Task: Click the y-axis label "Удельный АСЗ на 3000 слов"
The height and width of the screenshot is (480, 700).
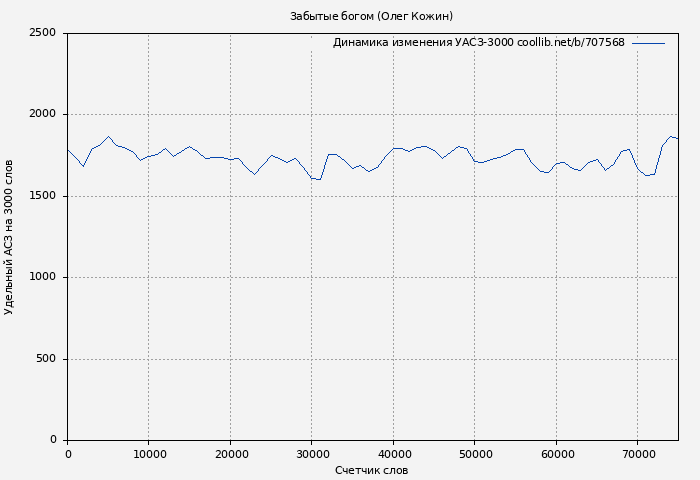Action: (10, 237)
